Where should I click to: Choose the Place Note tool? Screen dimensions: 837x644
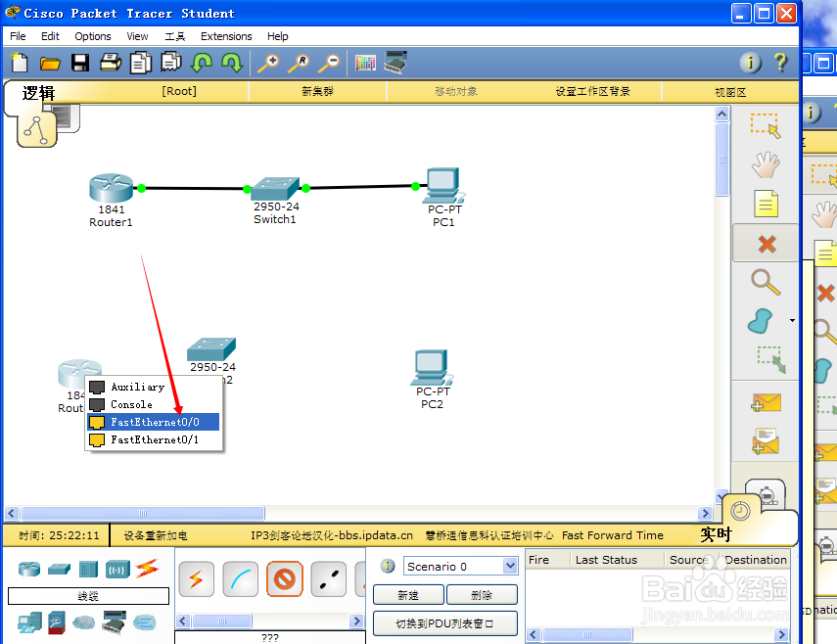(x=766, y=204)
